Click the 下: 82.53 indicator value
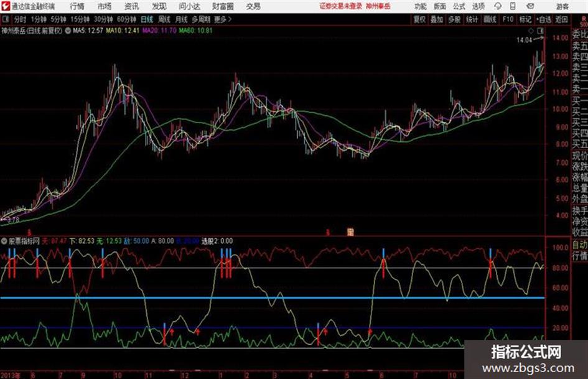This screenshot has height=379, width=588. click(82, 241)
